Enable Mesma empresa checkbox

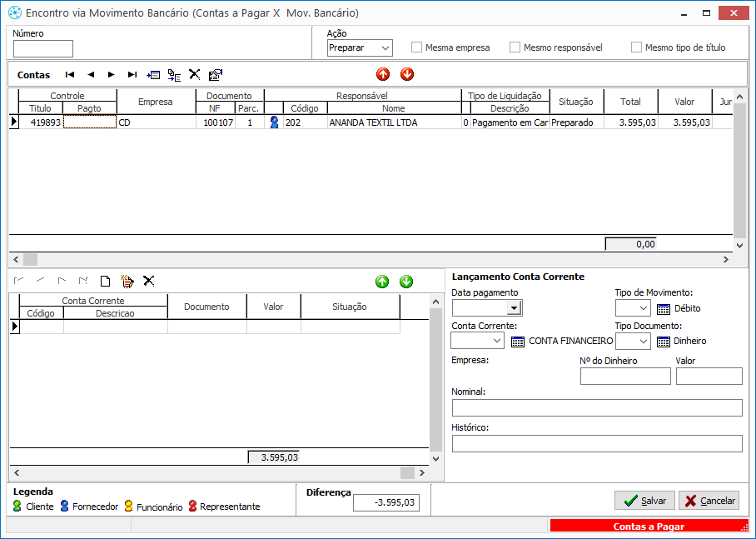pos(416,47)
